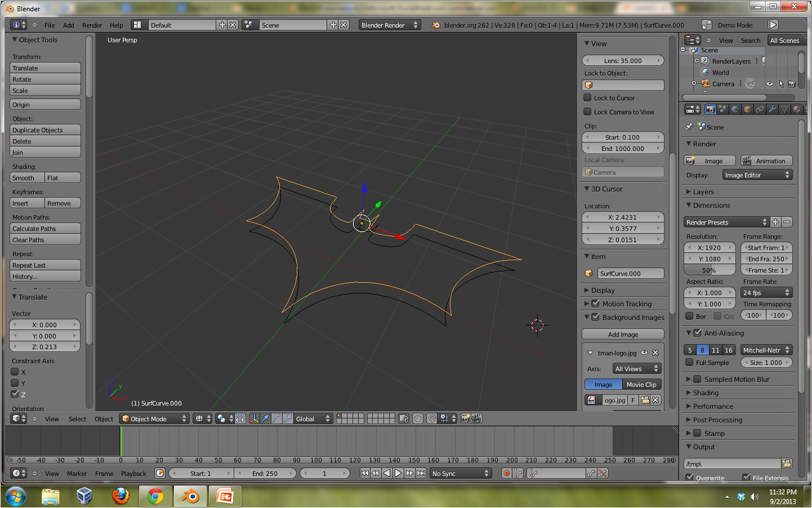
Task: Enable Sampled Motion Blur checkbox
Action: coord(697,379)
